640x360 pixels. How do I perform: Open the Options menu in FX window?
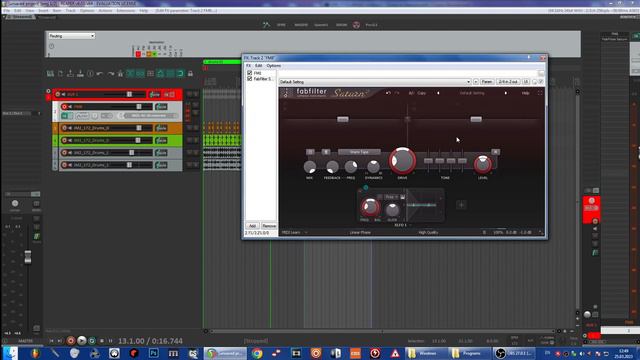(273, 65)
